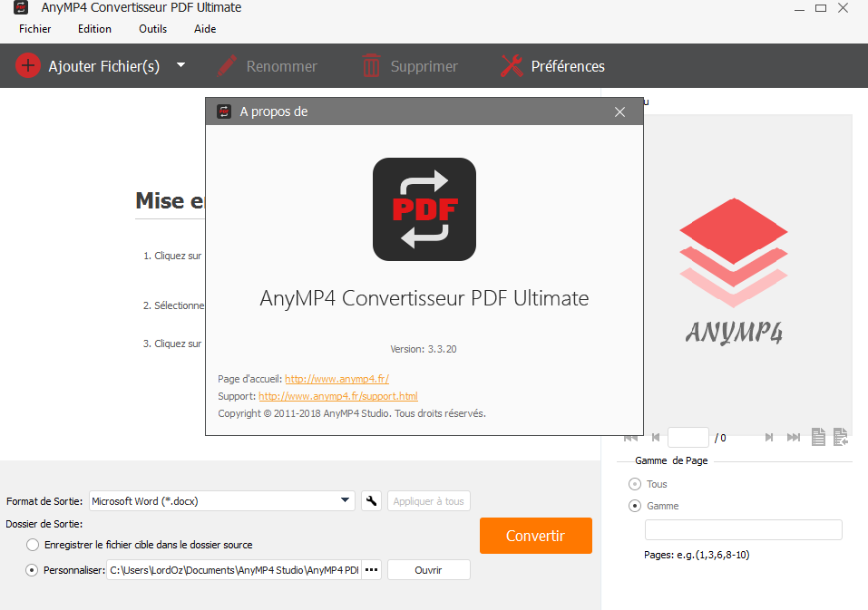868x610 pixels.
Task: Click the rightmost document export icon
Action: (x=841, y=438)
